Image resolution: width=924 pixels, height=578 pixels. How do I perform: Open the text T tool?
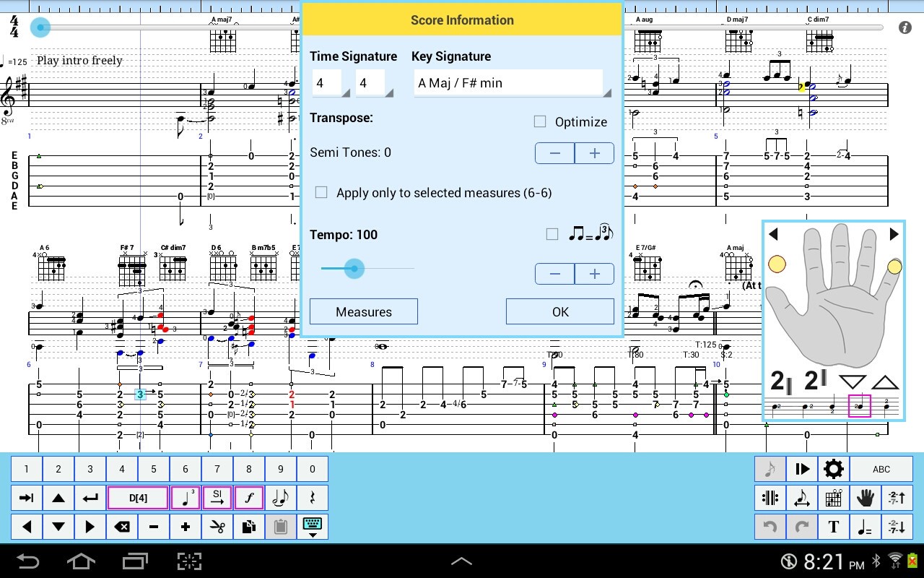click(834, 527)
